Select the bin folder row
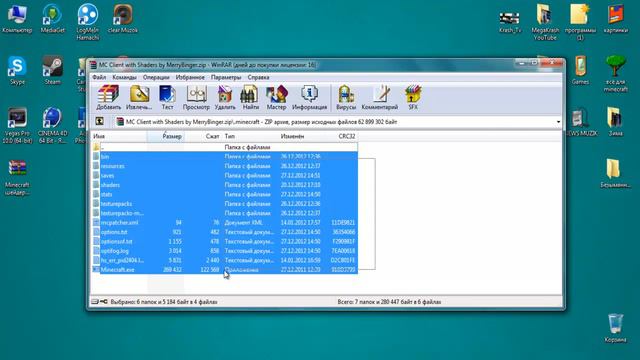The height and width of the screenshot is (360, 640). coord(225,156)
